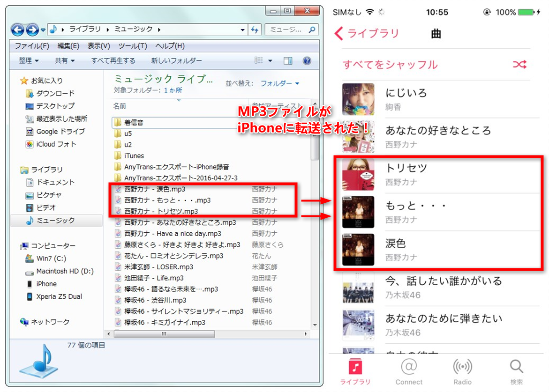This screenshot has height=392, width=549.
Task: Switch to the Radio tab on iPhone
Action: (463, 372)
